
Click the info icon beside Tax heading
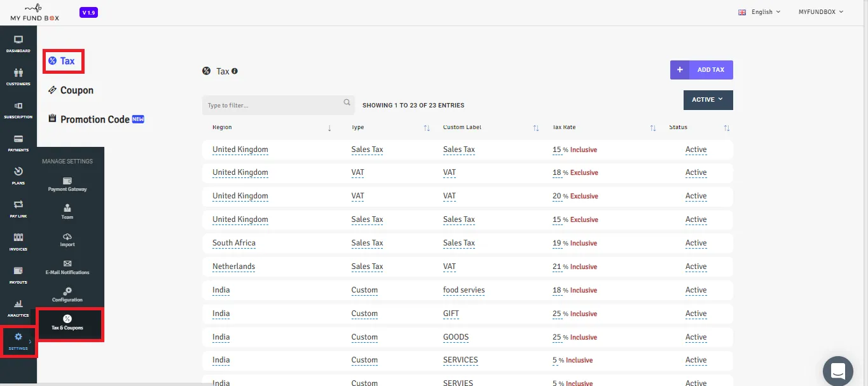(x=235, y=71)
